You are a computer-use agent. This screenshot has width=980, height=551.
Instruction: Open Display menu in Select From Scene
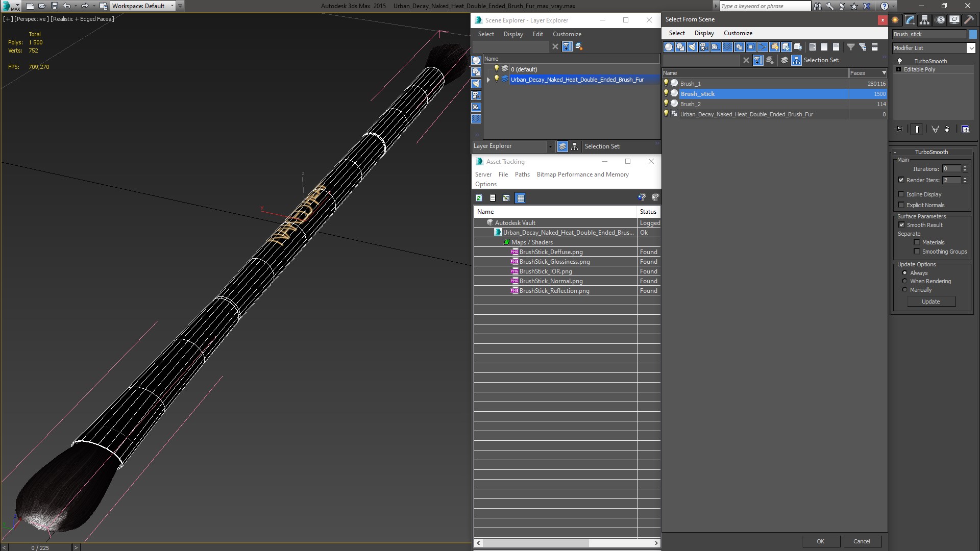[704, 33]
